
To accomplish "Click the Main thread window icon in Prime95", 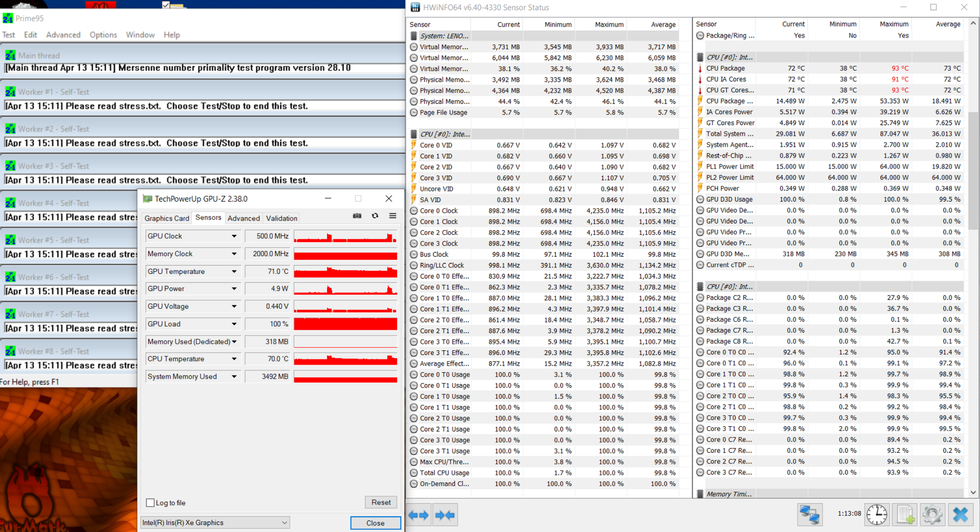I will pos(10,55).
